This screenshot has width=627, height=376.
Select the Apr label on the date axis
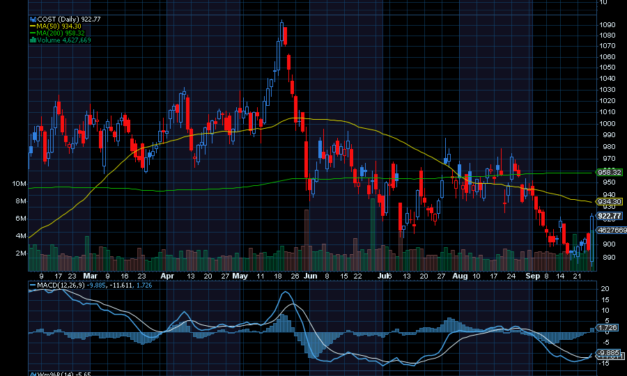pos(167,276)
